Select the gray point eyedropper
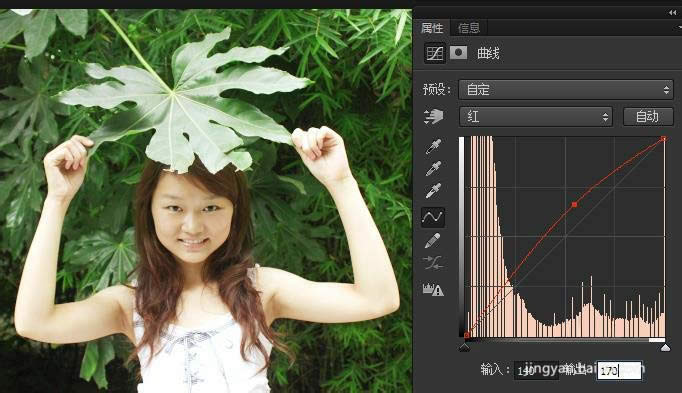682x393 pixels. 433,168
